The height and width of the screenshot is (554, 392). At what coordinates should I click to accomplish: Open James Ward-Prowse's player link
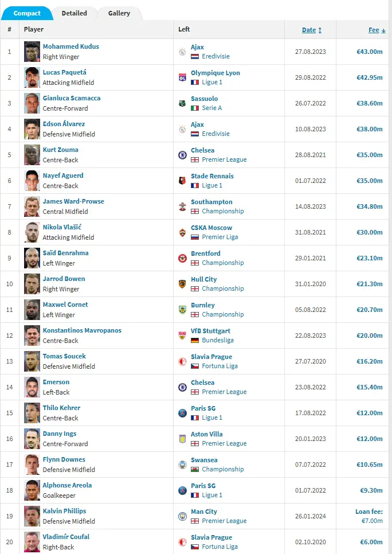[73, 201]
